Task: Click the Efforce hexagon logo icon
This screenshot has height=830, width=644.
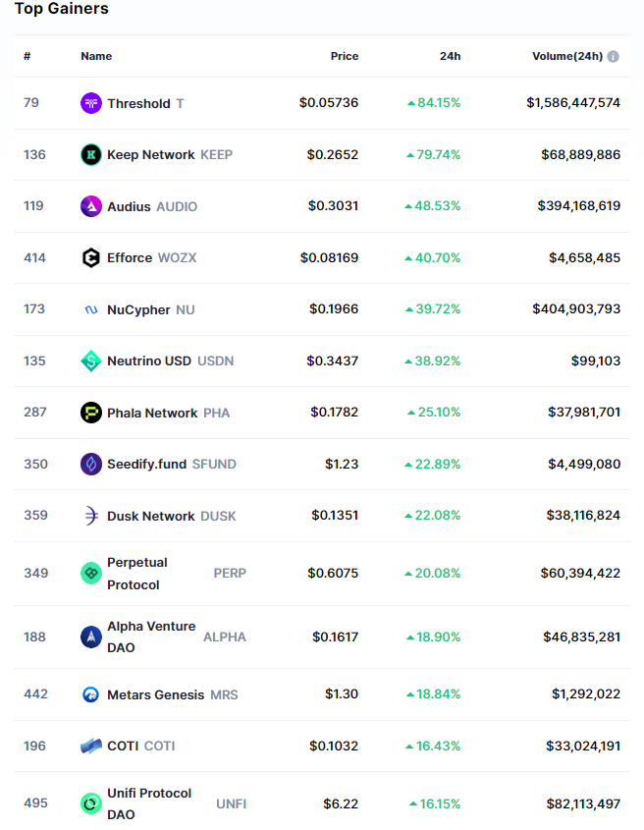Action: tap(91, 257)
